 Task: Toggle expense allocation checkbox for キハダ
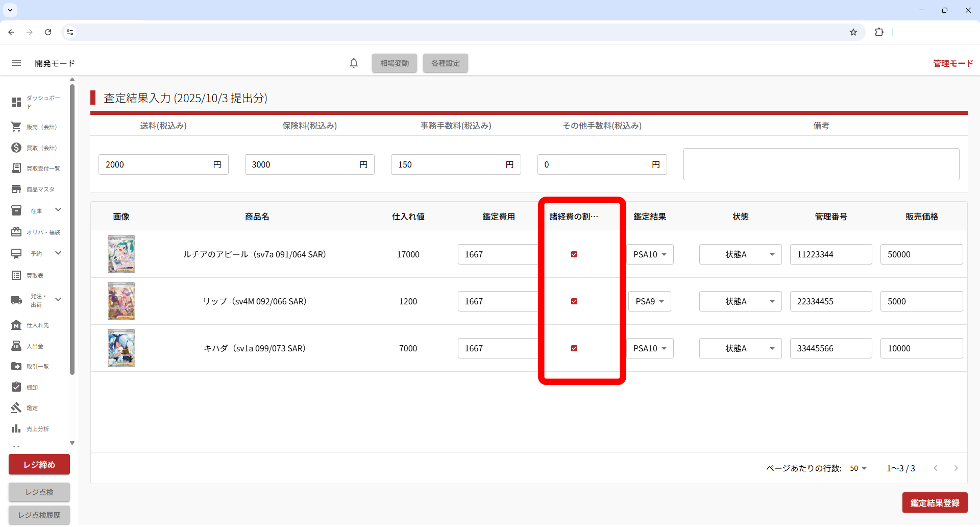574,348
